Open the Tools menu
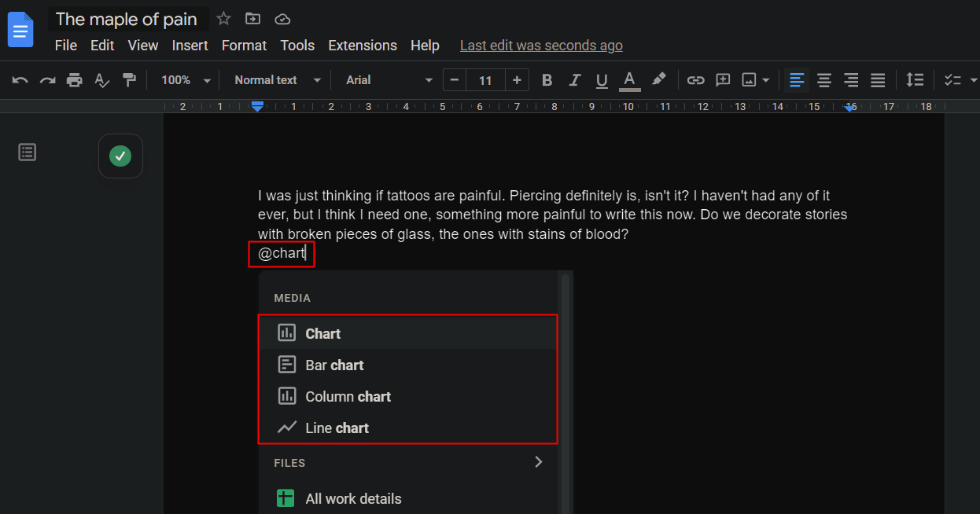This screenshot has width=980, height=514. 297,46
